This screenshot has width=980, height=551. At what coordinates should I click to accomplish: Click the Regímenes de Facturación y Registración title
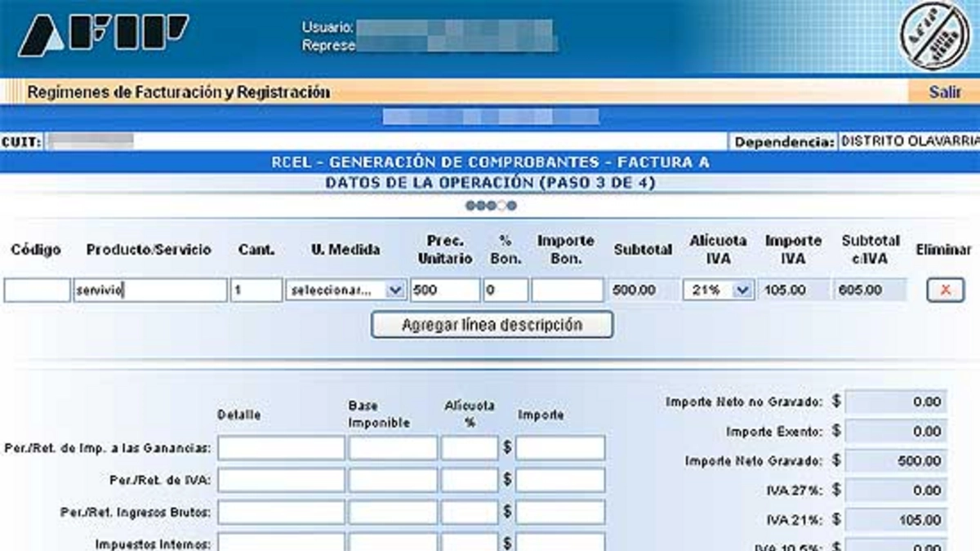pyautogui.click(x=179, y=92)
